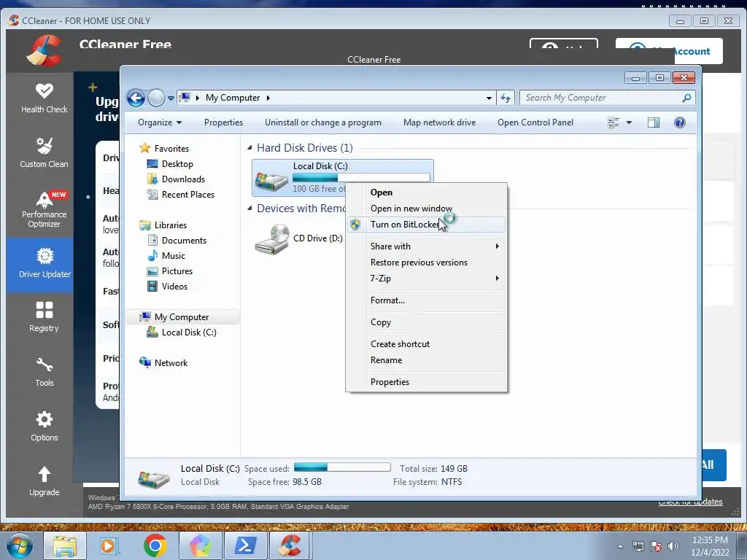The image size is (747, 560).
Task: Click the volume speaker tray icon
Action: tap(673, 545)
